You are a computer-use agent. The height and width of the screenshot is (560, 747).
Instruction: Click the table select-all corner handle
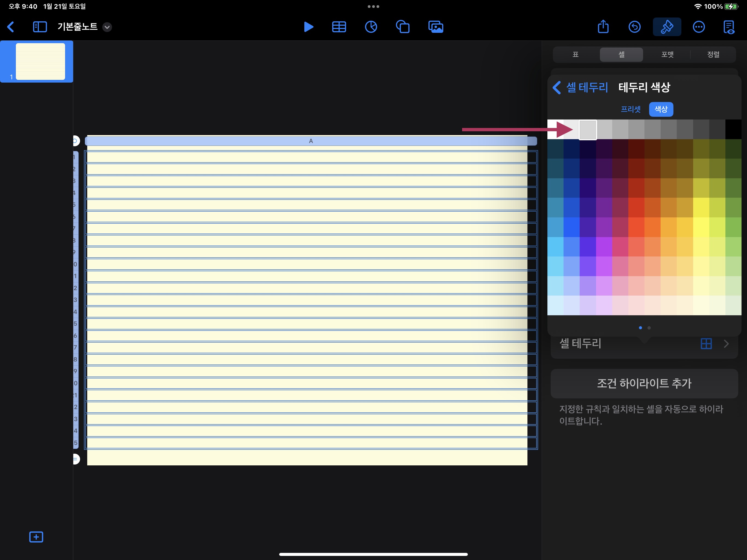[x=76, y=141]
